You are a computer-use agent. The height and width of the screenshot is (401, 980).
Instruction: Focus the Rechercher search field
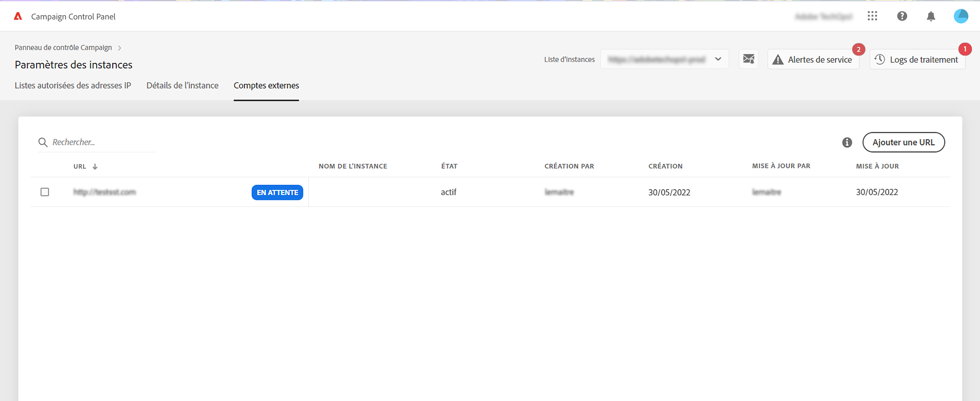103,142
